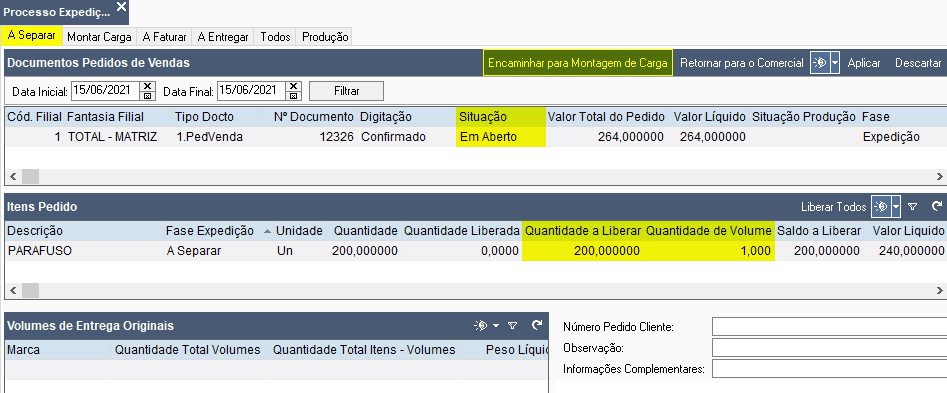This screenshot has width=947, height=393.
Task: Click the Saldo a Liberar column header
Action: tap(818, 231)
